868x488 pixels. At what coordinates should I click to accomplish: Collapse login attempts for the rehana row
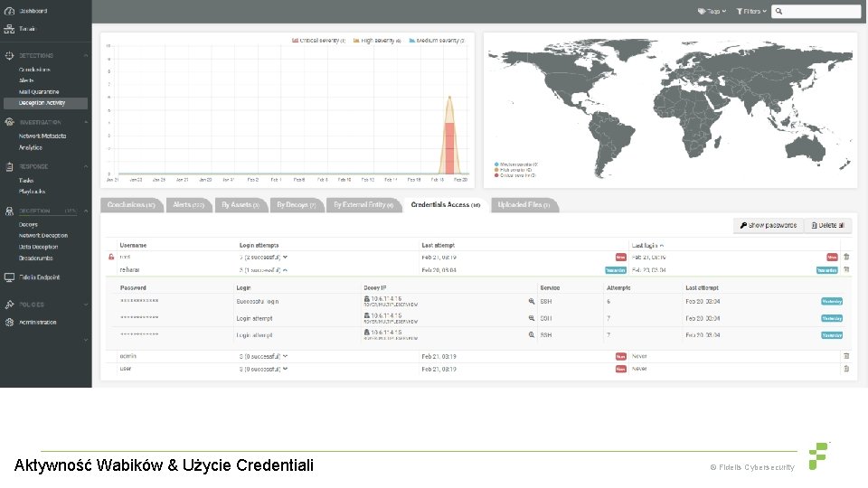(285, 270)
